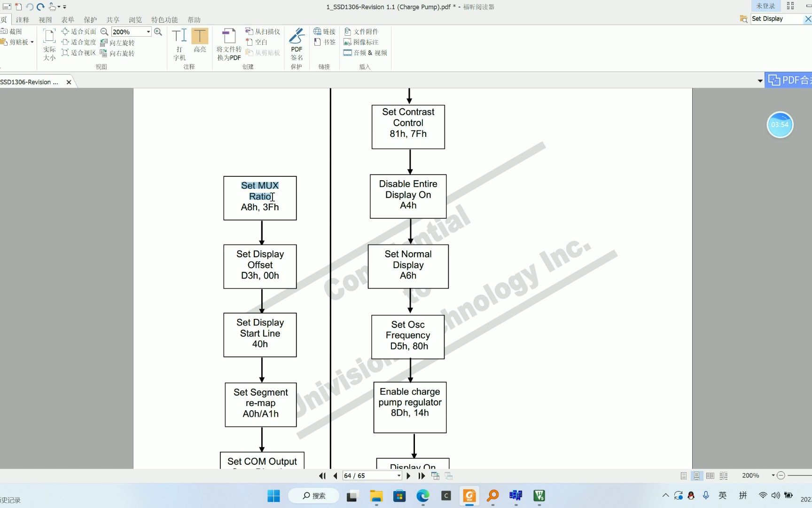The height and width of the screenshot is (508, 812).
Task: Choose 适合页面 fit page
Action: coord(79,32)
